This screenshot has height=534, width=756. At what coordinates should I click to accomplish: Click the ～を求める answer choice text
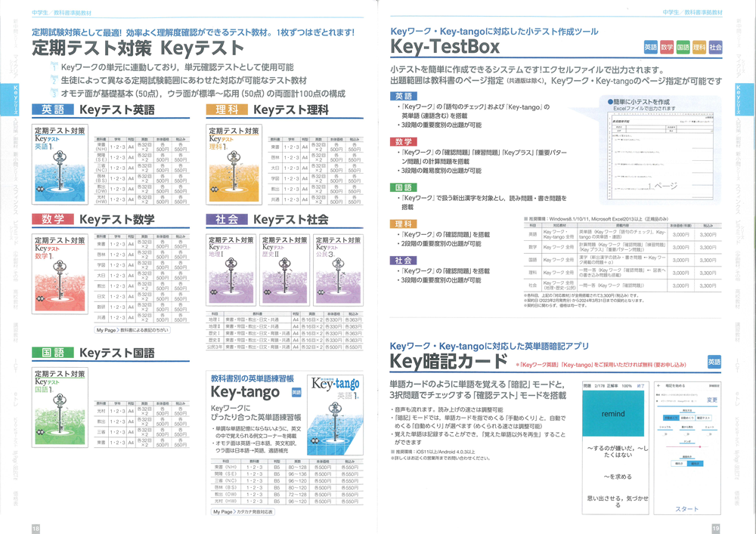(618, 477)
